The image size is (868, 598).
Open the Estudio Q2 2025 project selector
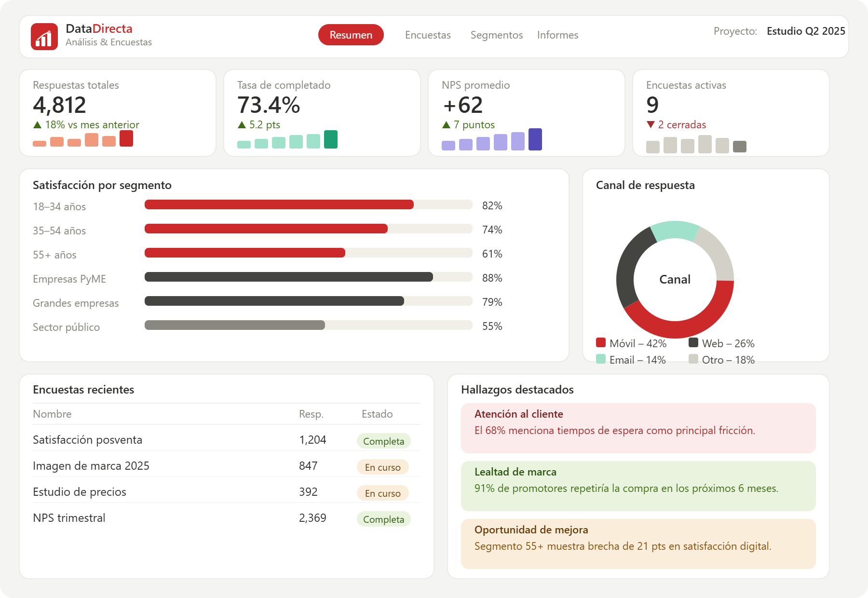coord(806,31)
